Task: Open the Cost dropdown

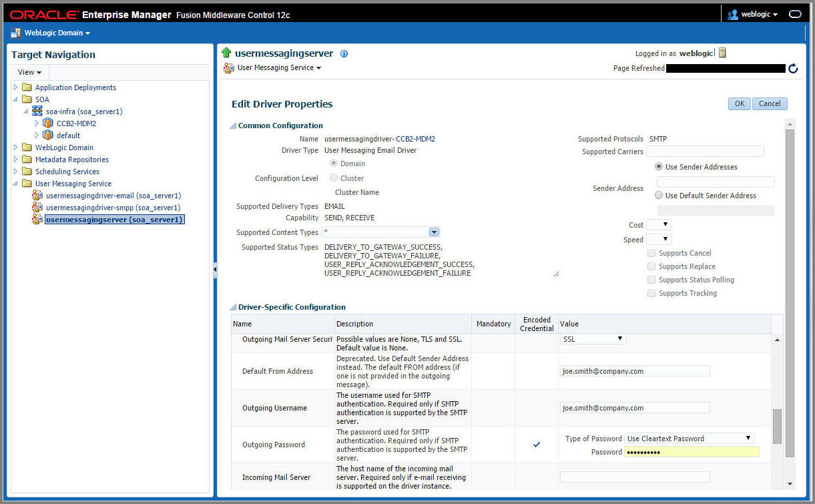Action: point(659,225)
